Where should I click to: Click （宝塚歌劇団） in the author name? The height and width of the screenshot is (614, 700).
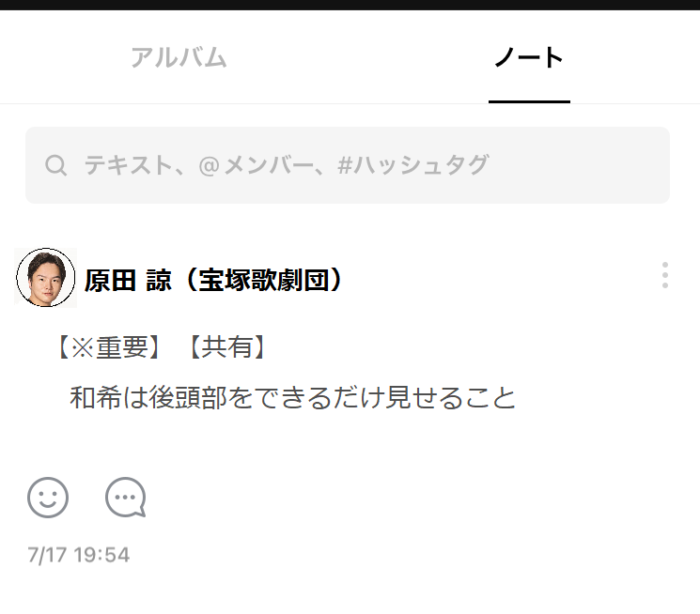263,280
